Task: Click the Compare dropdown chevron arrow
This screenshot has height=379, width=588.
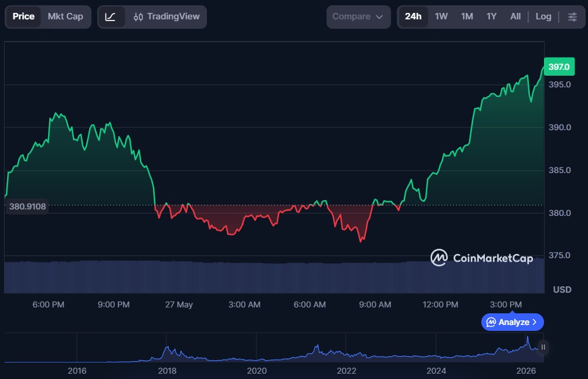Action: tap(379, 17)
